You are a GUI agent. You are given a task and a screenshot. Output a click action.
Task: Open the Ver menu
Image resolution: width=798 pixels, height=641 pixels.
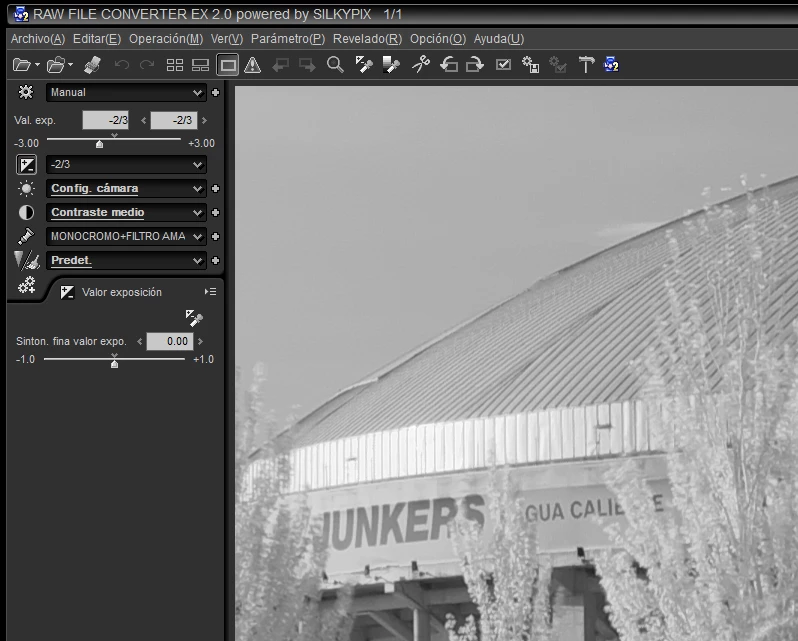click(x=227, y=39)
